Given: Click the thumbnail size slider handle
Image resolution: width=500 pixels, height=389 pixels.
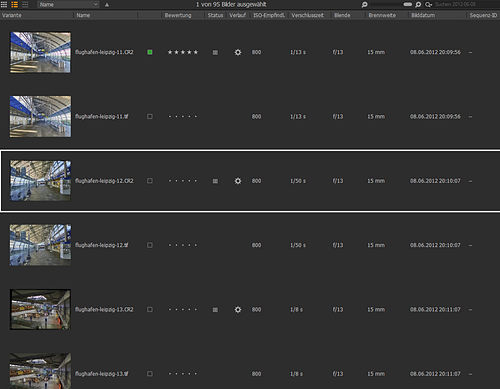Looking at the screenshot, I should [x=408, y=4].
